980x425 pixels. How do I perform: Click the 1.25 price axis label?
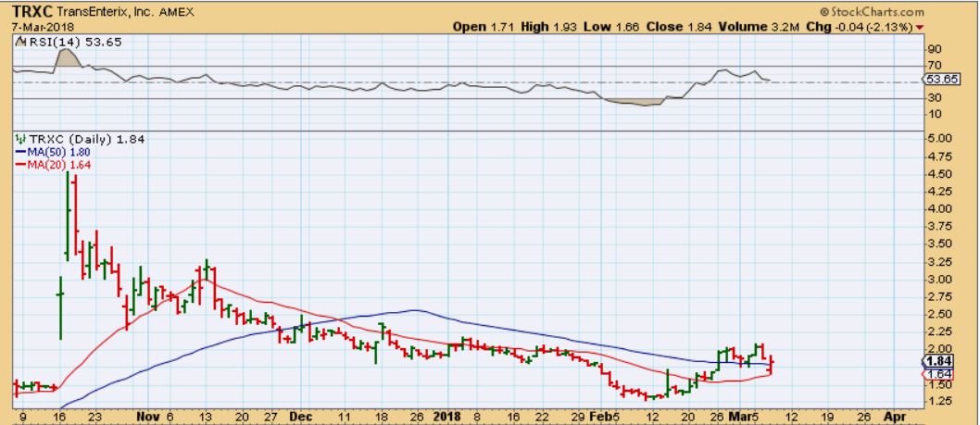(938, 401)
